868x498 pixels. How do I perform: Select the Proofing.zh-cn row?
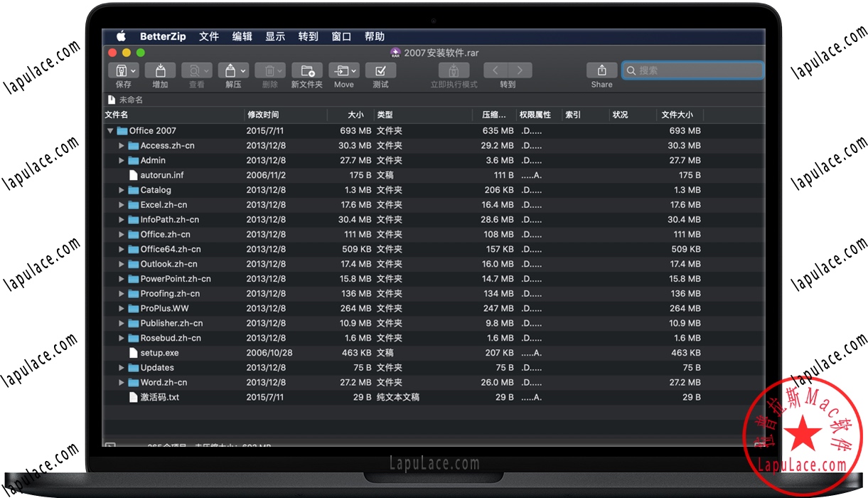click(x=434, y=294)
